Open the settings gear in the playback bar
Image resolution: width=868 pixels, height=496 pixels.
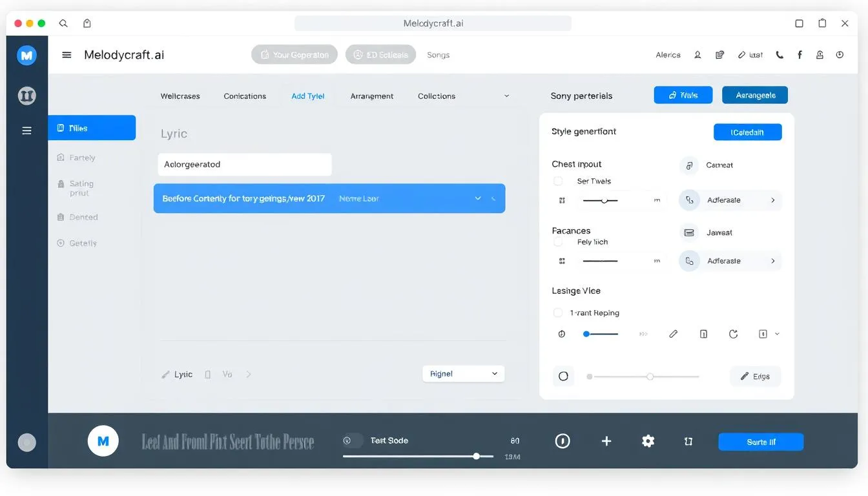[x=648, y=441]
